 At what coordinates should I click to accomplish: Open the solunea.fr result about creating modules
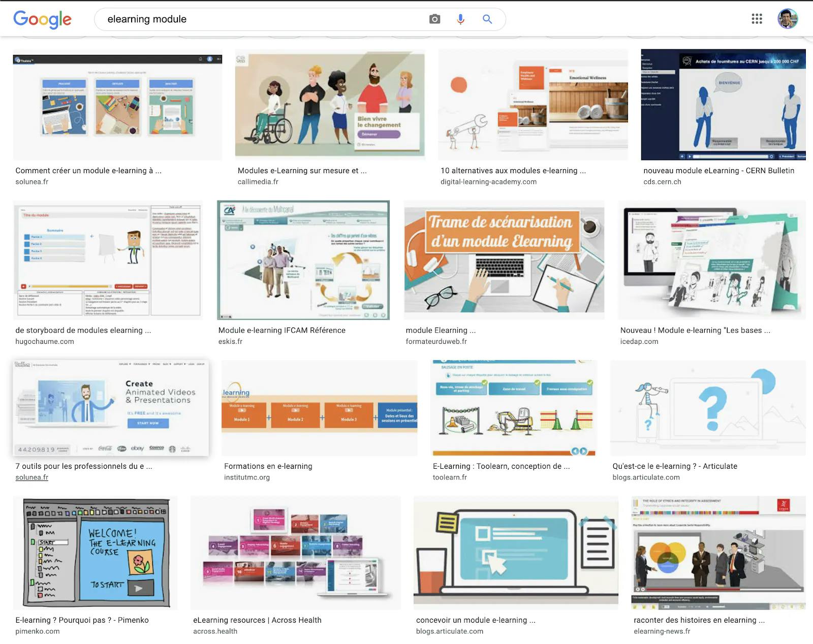(89, 171)
